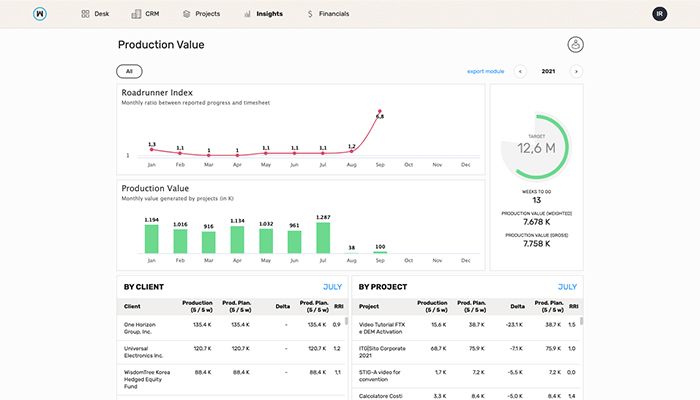The height and width of the screenshot is (400, 700).
Task: Open the JULY month selector in By Client
Action: [331, 287]
